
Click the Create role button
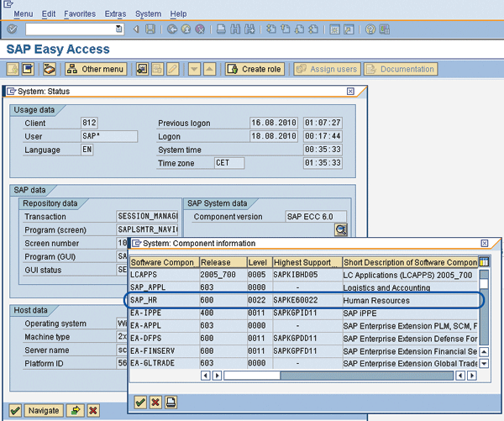click(254, 69)
